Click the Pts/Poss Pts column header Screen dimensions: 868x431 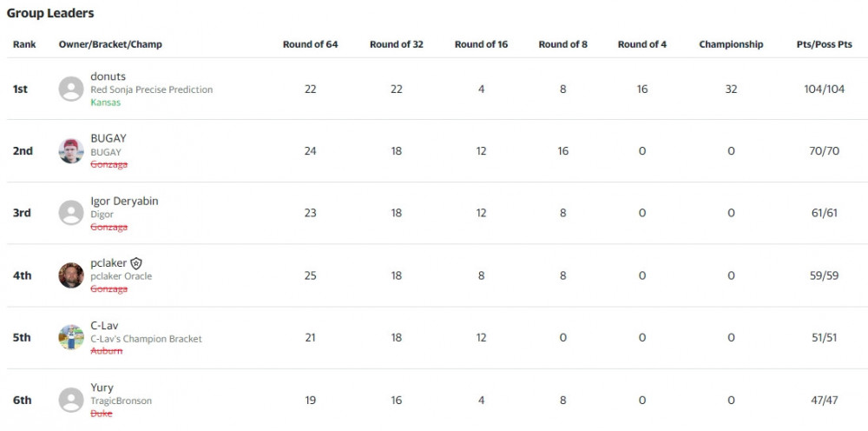click(824, 44)
